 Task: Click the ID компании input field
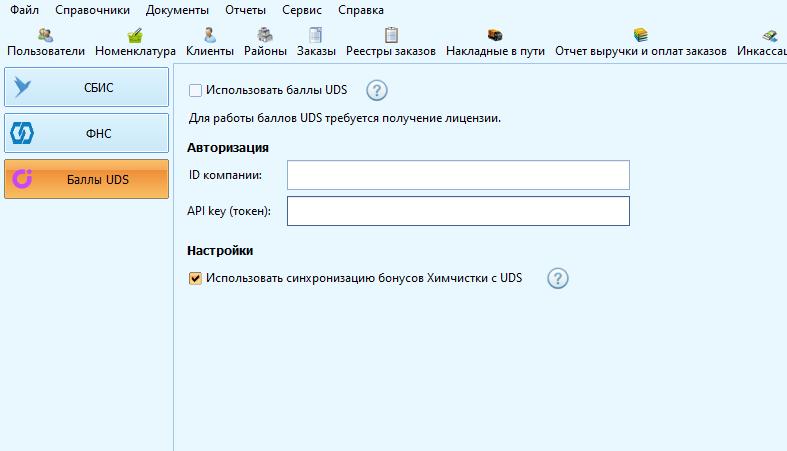click(x=458, y=175)
